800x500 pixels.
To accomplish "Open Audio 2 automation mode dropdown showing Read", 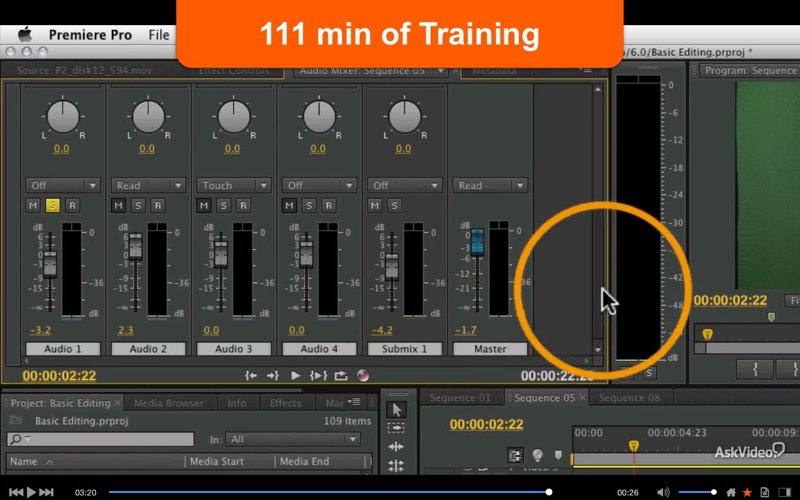I will (148, 185).
